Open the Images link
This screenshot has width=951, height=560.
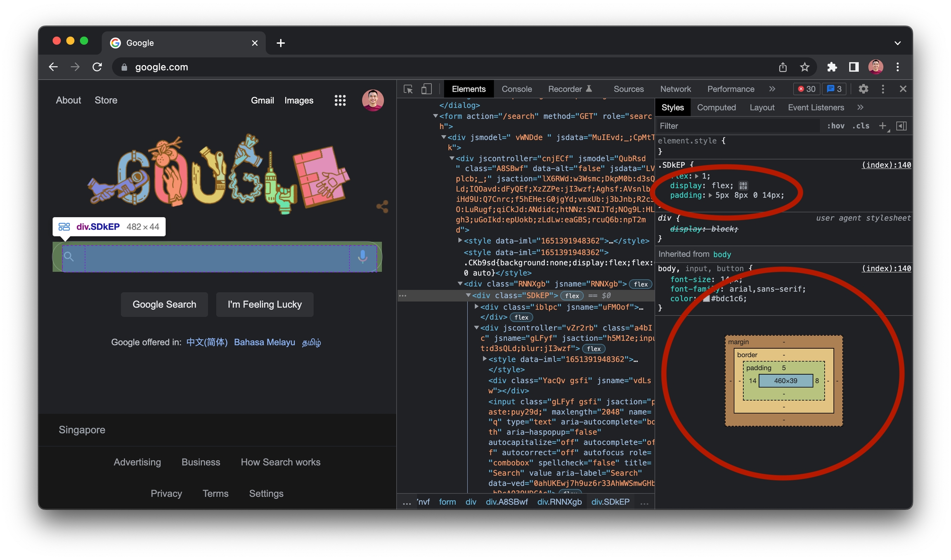click(x=299, y=100)
